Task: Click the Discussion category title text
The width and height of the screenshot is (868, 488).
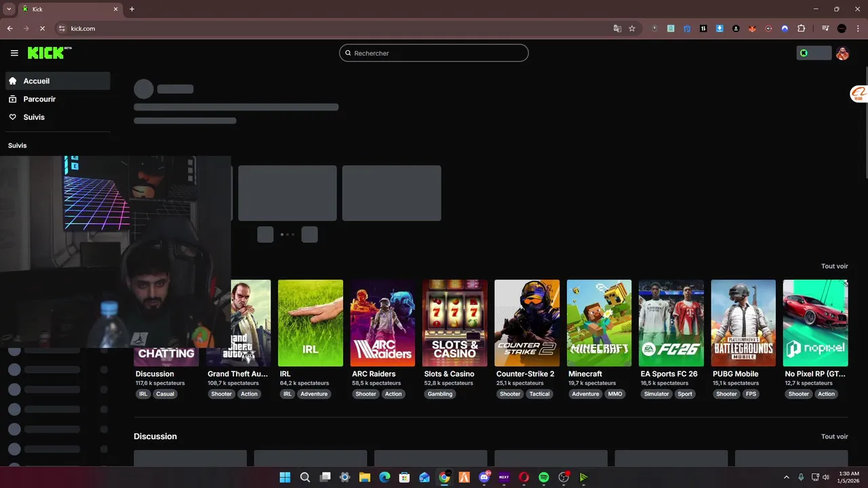Action: click(155, 373)
